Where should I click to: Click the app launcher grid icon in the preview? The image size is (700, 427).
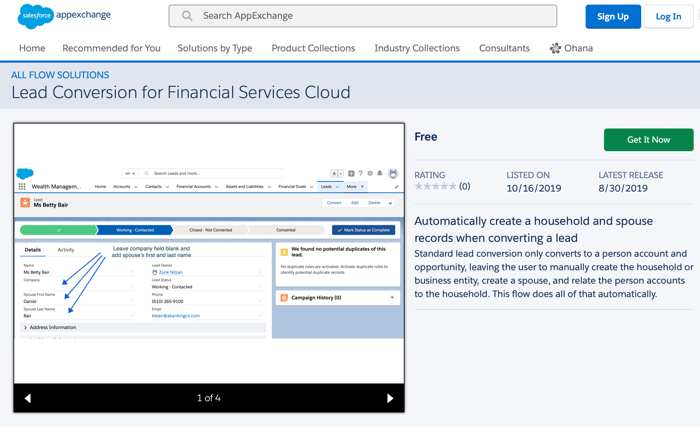click(x=23, y=187)
